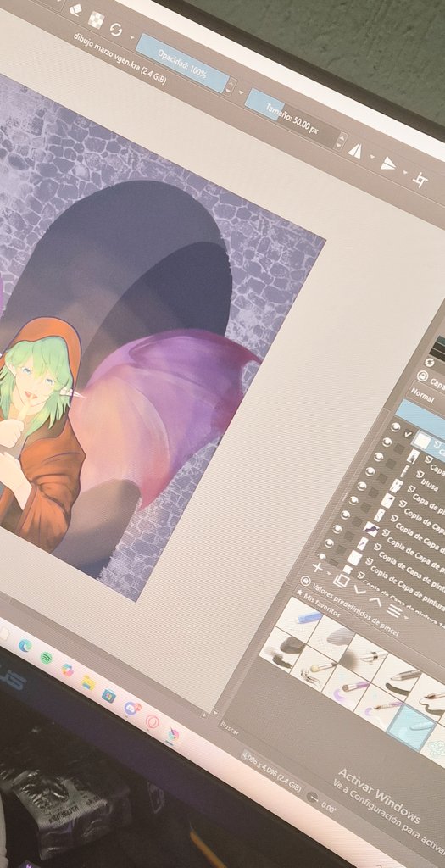This screenshot has width=445, height=868.
Task: Open Spotify from taskbar
Action: tap(46, 658)
